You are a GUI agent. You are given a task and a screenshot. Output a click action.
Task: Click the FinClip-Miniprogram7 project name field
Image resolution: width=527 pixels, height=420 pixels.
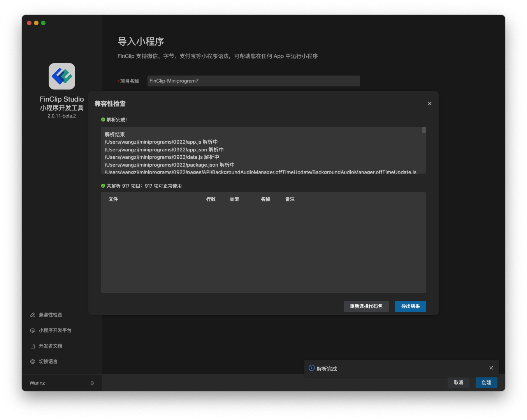click(x=253, y=81)
